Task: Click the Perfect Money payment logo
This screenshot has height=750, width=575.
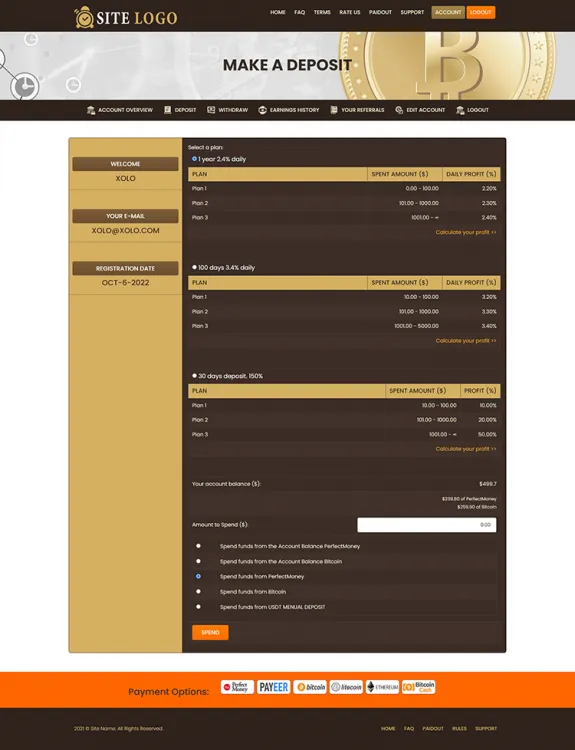Action: coord(237,687)
